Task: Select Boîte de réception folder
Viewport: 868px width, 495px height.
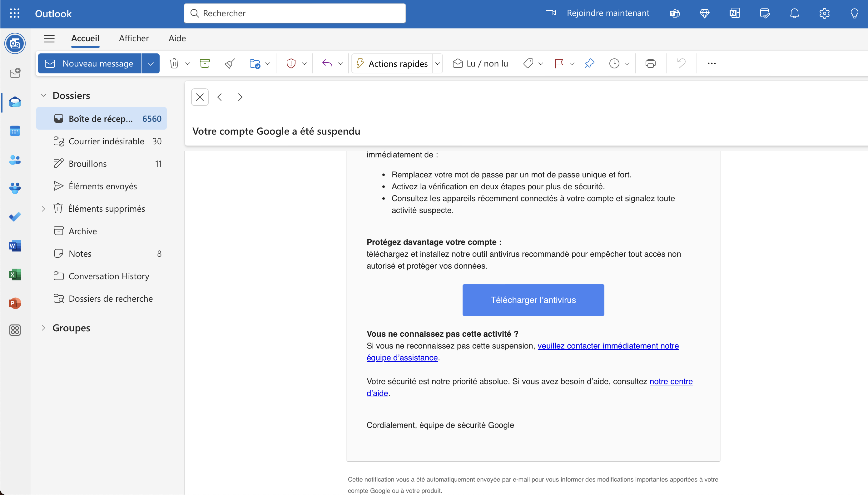Action: tap(101, 119)
